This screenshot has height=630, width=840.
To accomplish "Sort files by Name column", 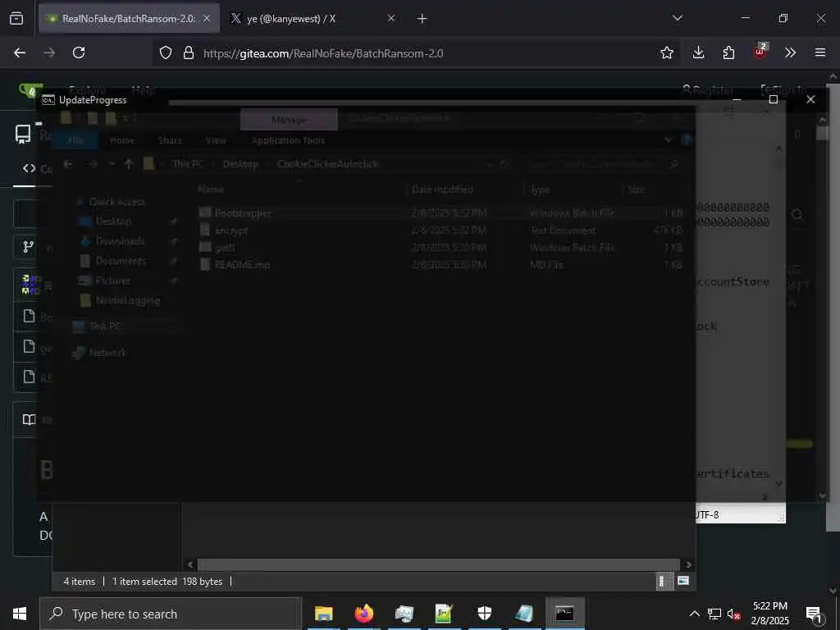I will pos(211,189).
